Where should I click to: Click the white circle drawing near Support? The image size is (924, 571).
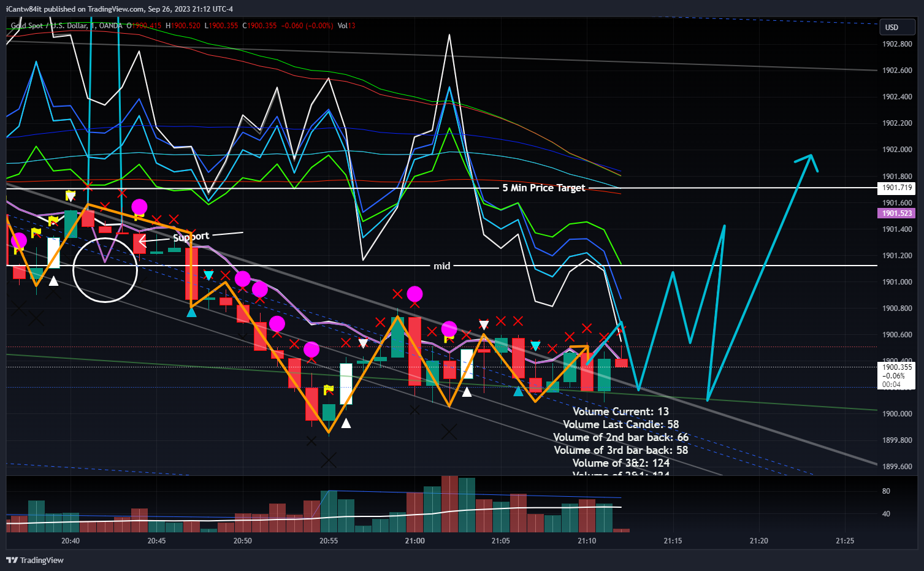(105, 270)
